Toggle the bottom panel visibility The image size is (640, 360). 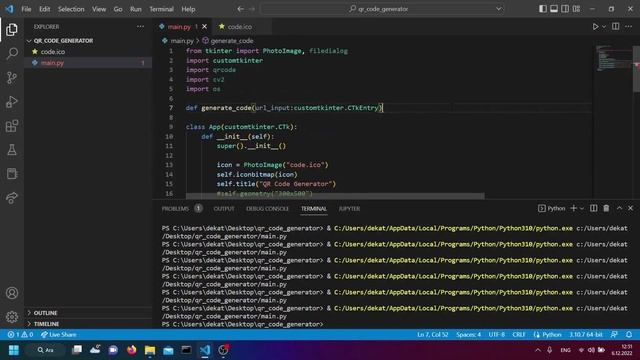tap(554, 9)
